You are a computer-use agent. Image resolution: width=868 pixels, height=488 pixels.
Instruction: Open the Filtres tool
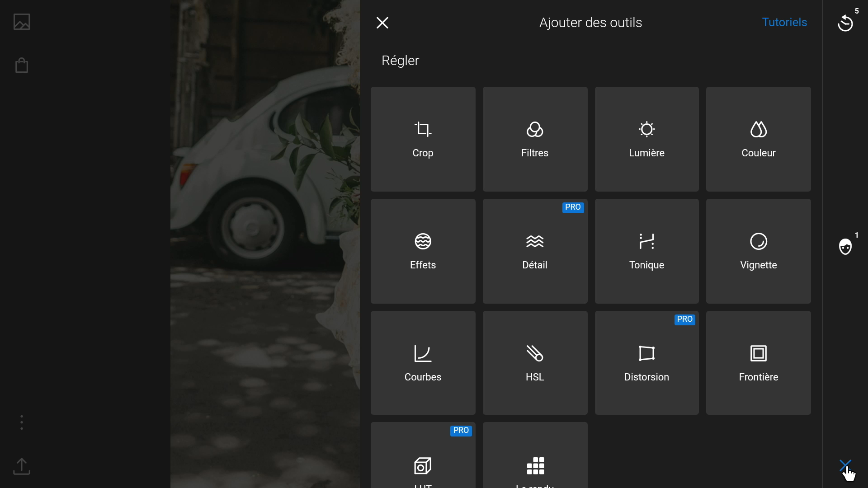click(535, 139)
